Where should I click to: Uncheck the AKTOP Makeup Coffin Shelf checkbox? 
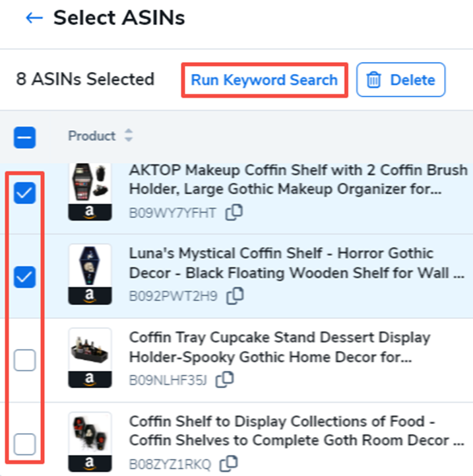point(25,193)
